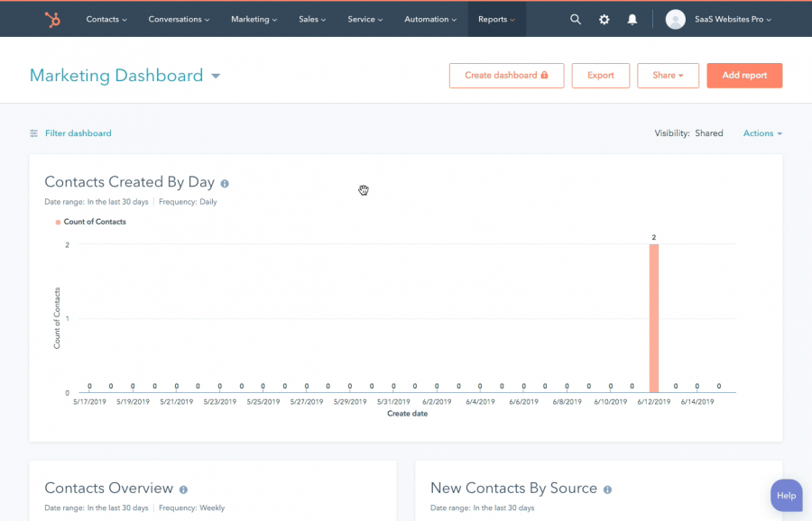Viewport: 812px width, 521px height.
Task: Click the Add report button
Action: [744, 76]
